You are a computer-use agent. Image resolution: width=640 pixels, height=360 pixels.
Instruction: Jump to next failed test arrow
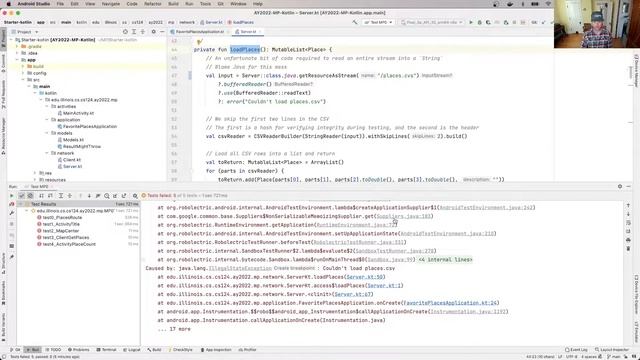point(89,196)
